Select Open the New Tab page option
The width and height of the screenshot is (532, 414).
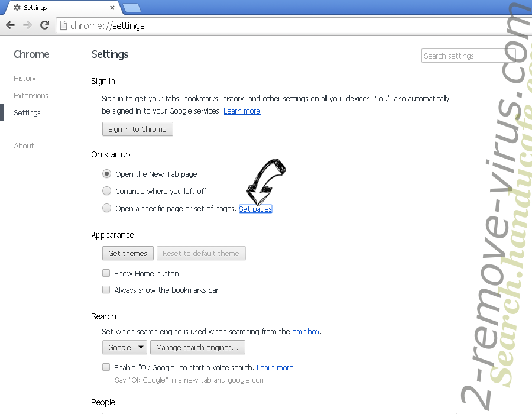tap(106, 174)
